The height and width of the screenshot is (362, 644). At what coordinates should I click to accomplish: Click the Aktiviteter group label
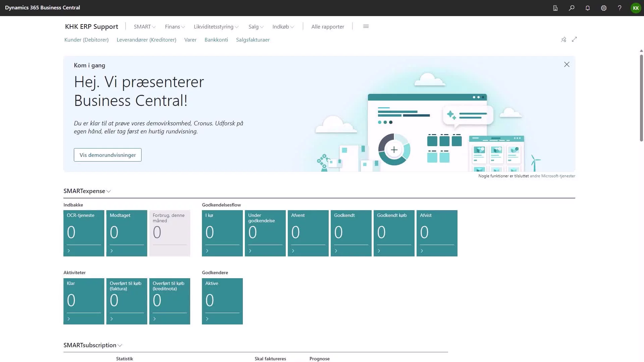pos(74,273)
